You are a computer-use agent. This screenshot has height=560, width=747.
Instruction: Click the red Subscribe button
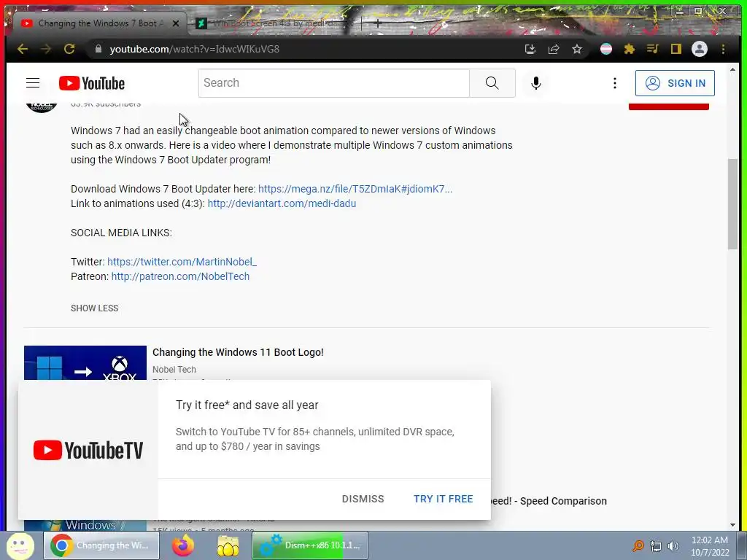(x=668, y=106)
